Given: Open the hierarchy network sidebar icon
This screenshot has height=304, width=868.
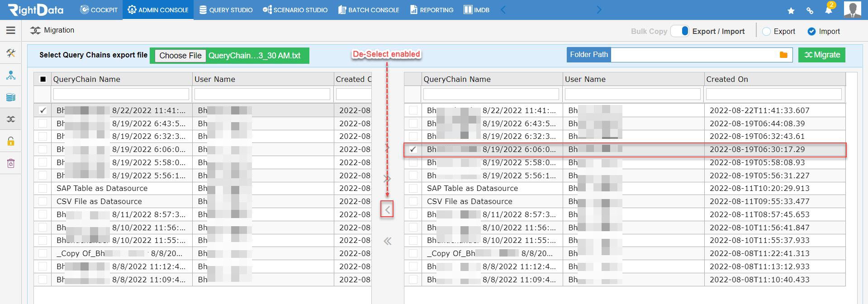Looking at the screenshot, I should pos(11,75).
